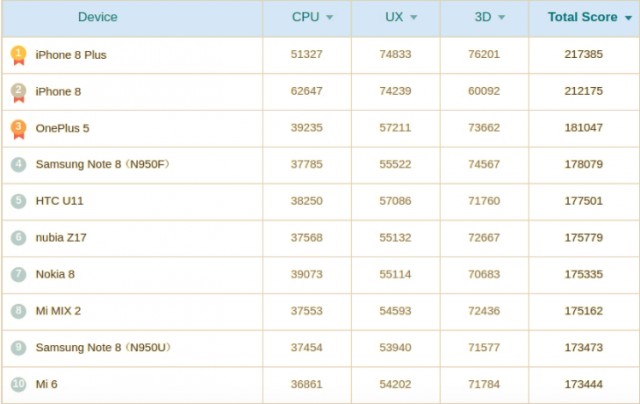Click the gold rank 1 medal icon
The width and height of the screenshot is (640, 404).
[18, 55]
